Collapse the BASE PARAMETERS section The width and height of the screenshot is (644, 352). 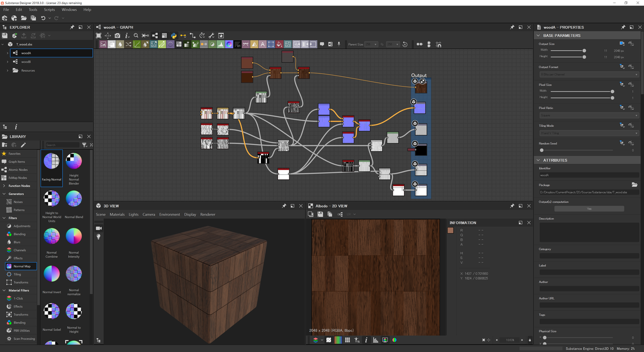click(538, 35)
